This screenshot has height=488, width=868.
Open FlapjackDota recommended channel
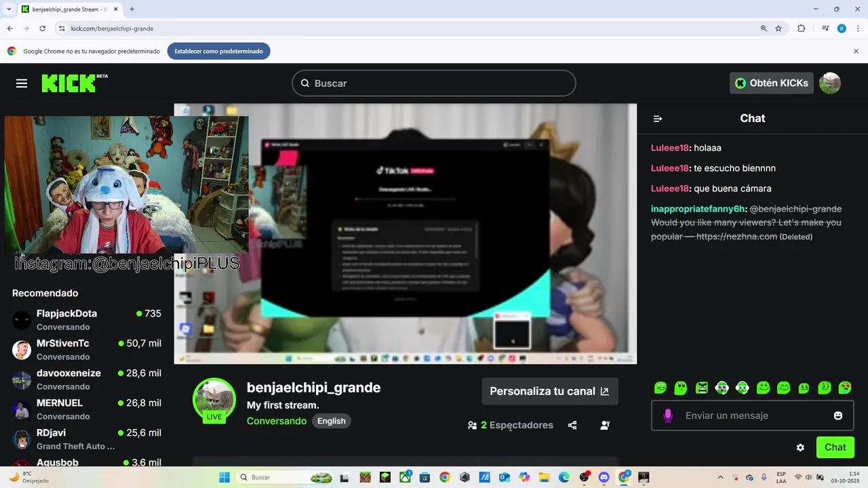click(87, 320)
